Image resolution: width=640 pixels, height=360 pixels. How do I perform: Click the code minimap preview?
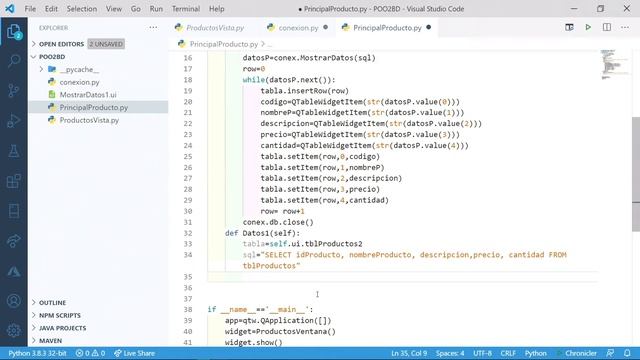coord(615,64)
